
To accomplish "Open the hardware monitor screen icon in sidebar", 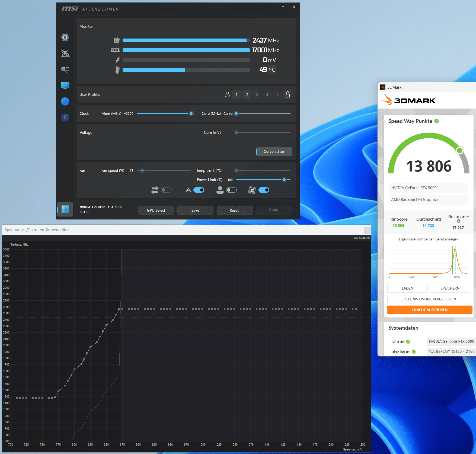I will coord(65,85).
